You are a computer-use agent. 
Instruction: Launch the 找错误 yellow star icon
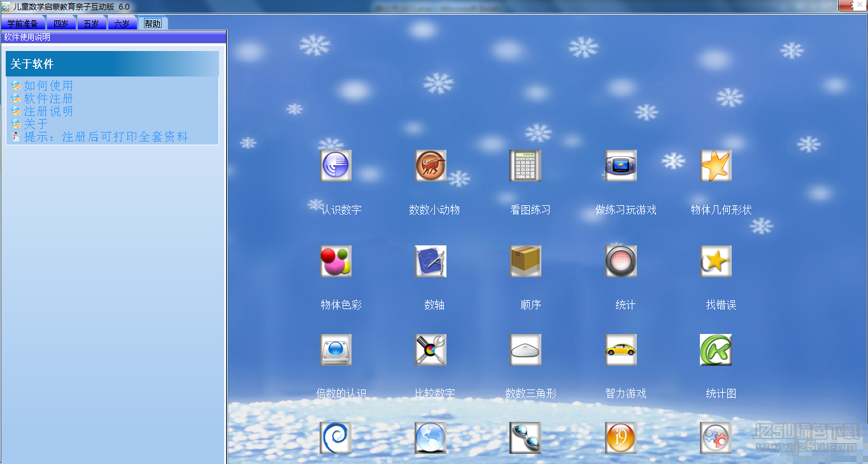(x=716, y=261)
